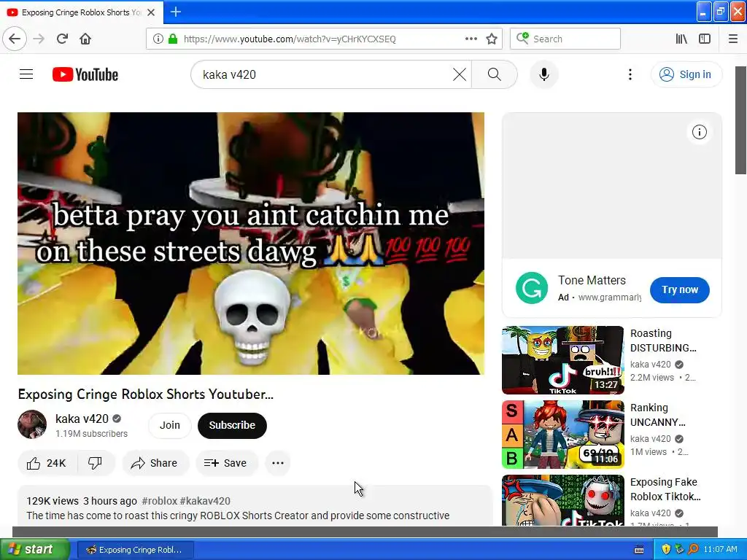Click the taskbar clock 11:07 AM

(x=720, y=549)
